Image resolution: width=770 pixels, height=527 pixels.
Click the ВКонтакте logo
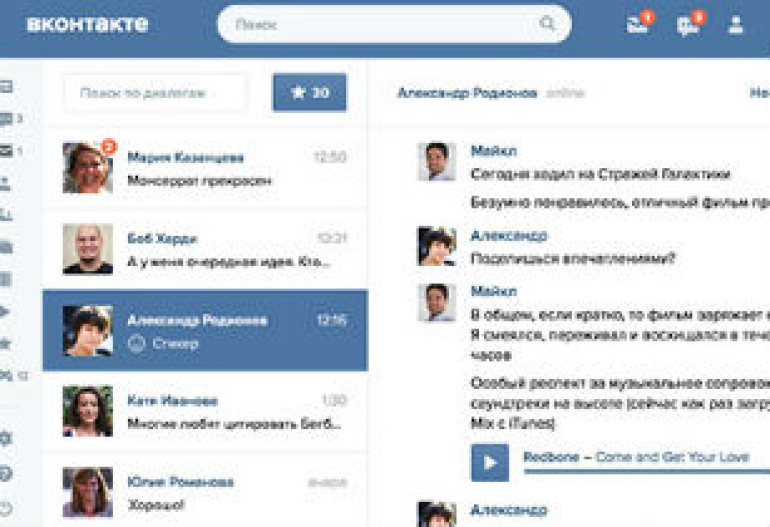[x=87, y=24]
